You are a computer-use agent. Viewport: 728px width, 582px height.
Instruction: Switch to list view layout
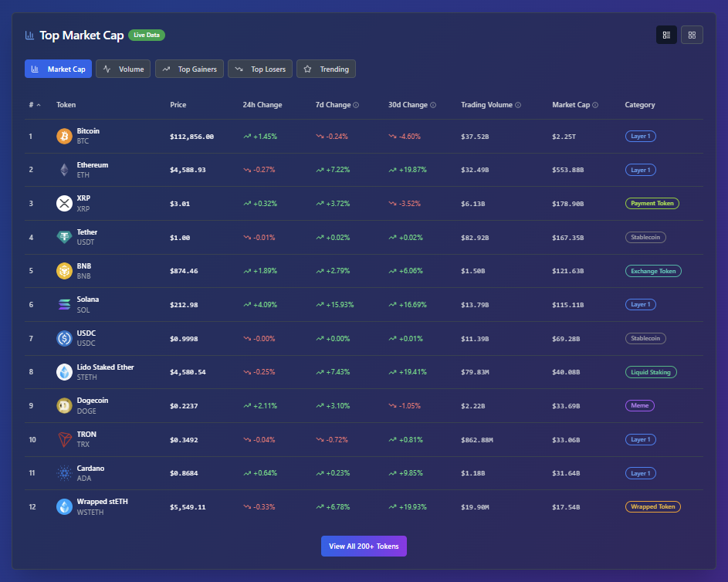[x=666, y=35]
